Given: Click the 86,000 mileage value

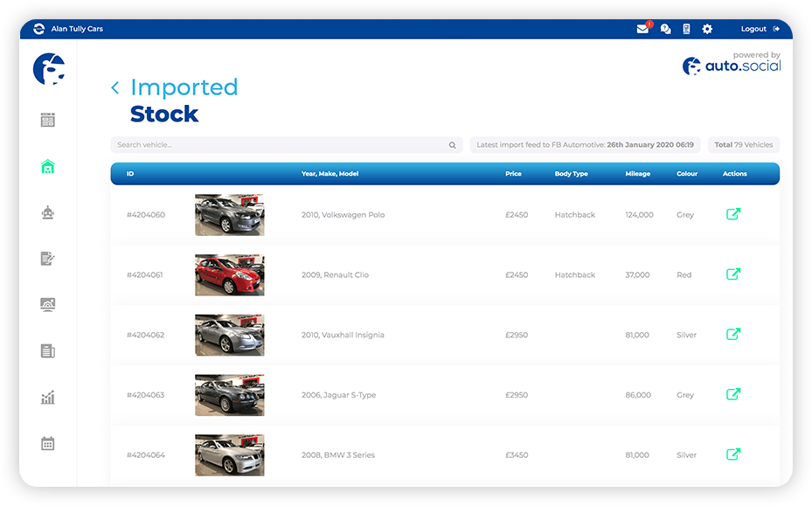Looking at the screenshot, I should (x=638, y=395).
